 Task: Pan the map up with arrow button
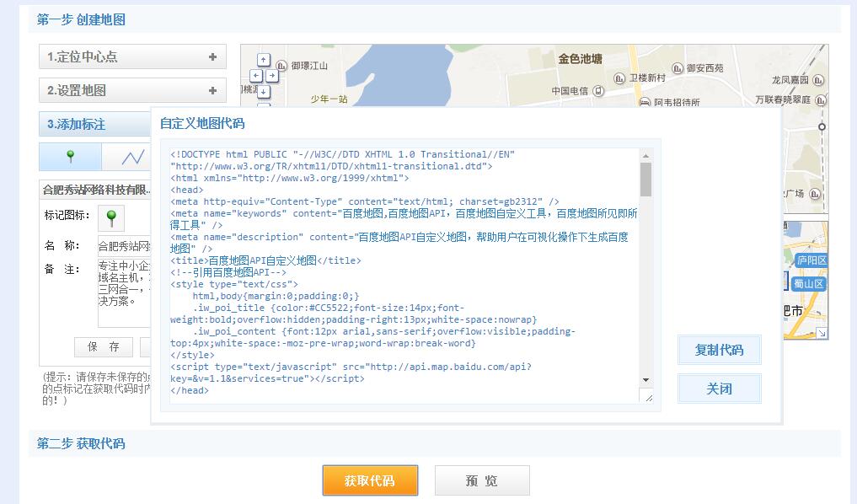(264, 60)
